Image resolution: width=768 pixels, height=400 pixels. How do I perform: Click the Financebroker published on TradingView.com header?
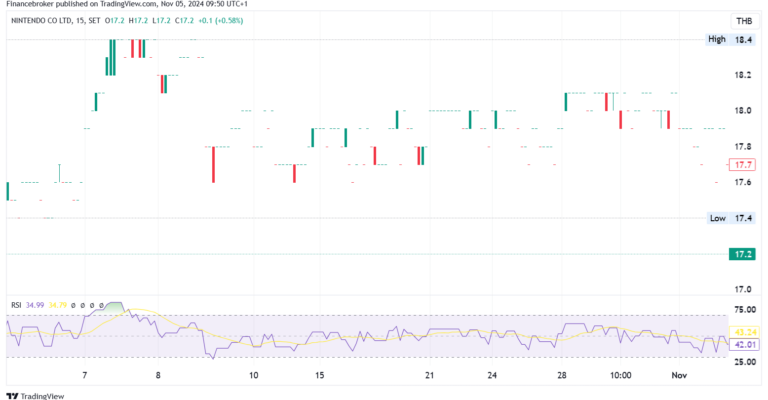[x=127, y=4]
